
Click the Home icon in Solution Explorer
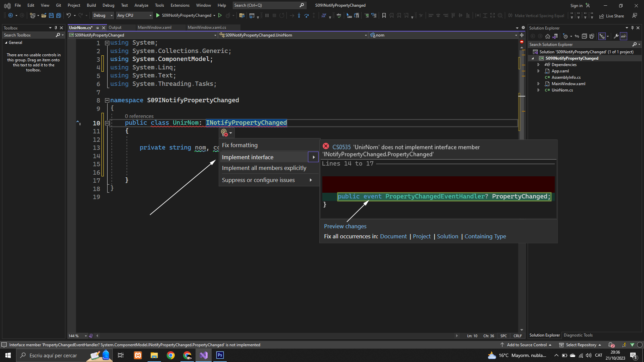coord(548,36)
